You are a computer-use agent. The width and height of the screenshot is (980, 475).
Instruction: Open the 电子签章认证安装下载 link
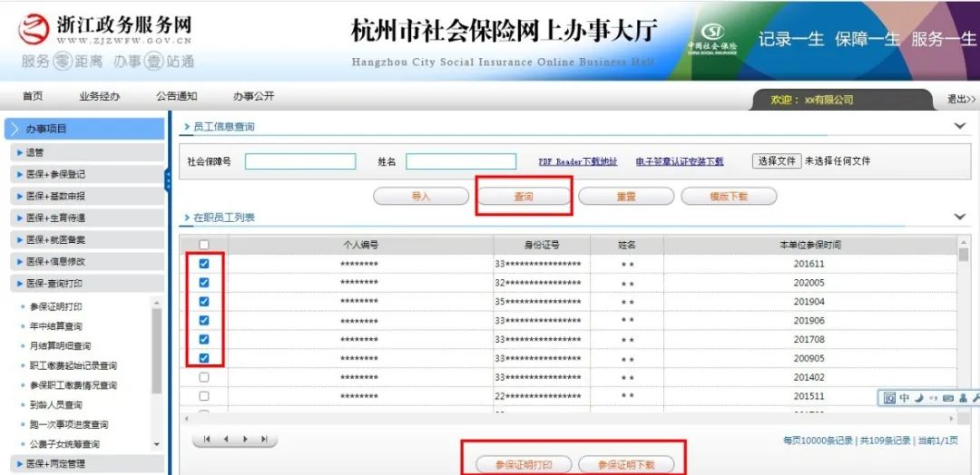680,161
